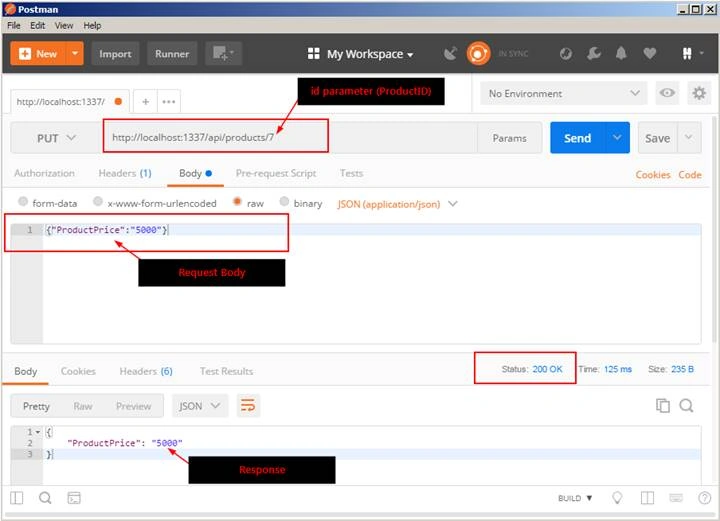Image resolution: width=720 pixels, height=521 pixels.
Task: Open JSON (application/json) content type dropdown
Action: 397,204
